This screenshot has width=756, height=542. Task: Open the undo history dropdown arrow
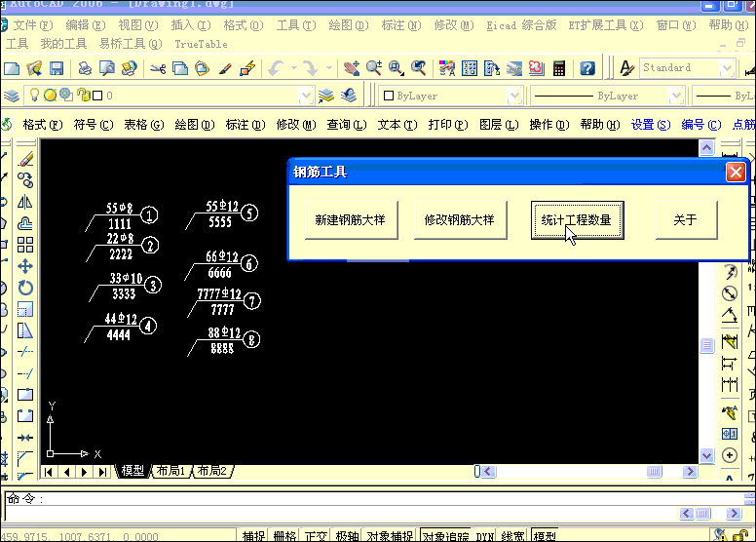[294, 68]
